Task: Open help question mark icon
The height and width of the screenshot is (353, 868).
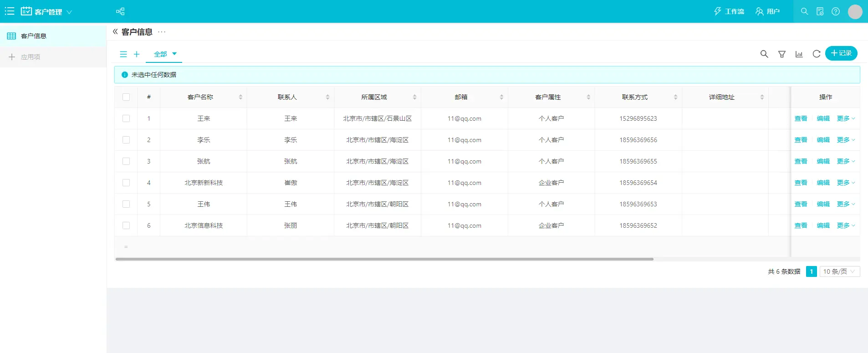Action: [x=835, y=11]
